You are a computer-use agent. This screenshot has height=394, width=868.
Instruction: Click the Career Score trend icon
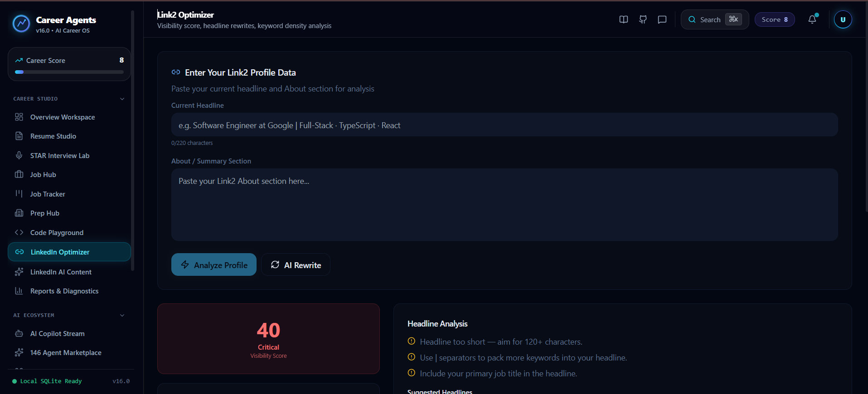coord(19,60)
